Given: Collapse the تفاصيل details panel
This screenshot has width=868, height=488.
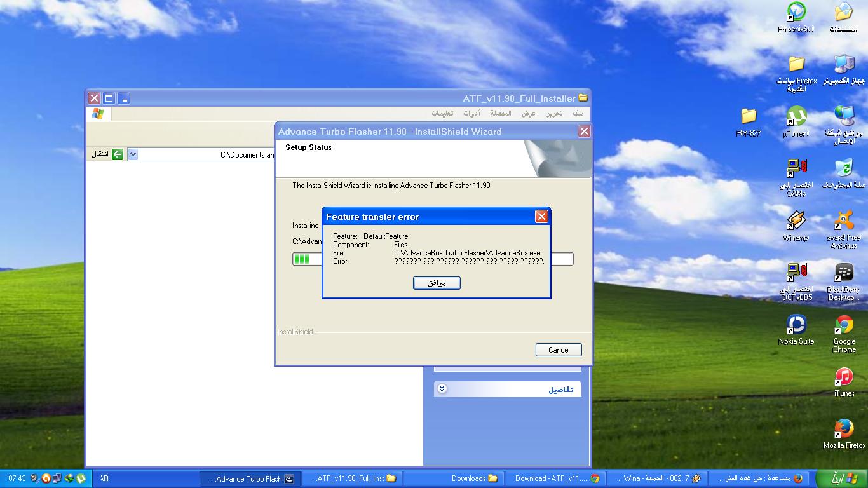Looking at the screenshot, I should pyautogui.click(x=442, y=389).
